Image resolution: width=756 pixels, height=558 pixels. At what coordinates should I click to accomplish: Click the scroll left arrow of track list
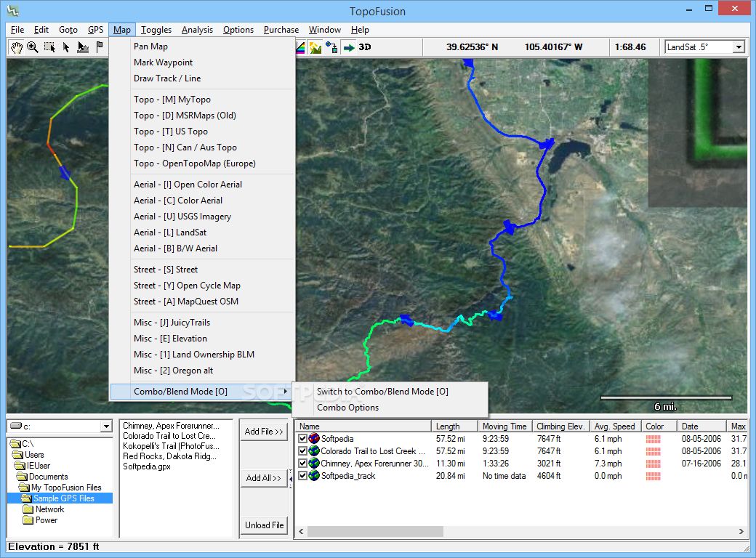pos(302,531)
